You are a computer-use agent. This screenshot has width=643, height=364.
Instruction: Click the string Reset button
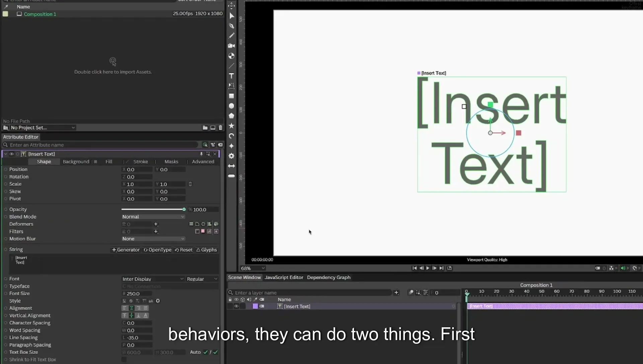[184, 250]
